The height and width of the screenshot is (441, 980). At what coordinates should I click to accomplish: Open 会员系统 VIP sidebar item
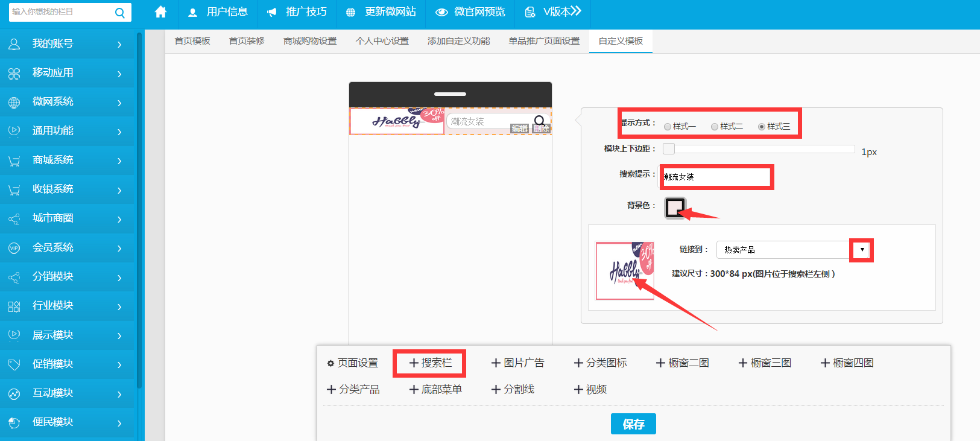(x=66, y=247)
